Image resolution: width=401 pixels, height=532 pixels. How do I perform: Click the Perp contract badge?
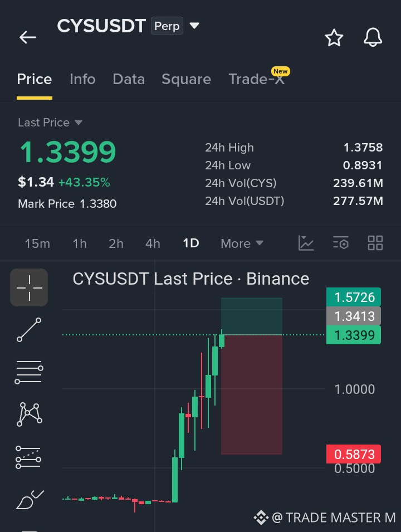(167, 26)
